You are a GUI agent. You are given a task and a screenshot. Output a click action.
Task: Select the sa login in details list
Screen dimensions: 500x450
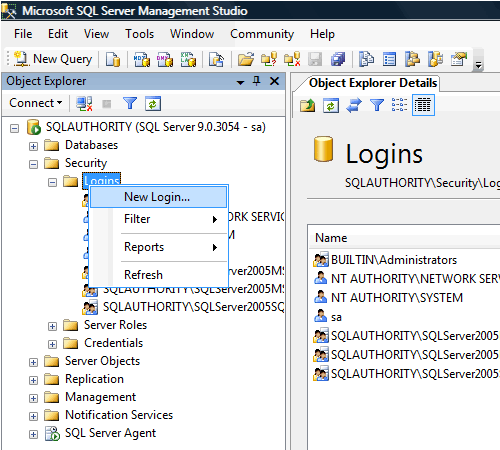(x=336, y=317)
